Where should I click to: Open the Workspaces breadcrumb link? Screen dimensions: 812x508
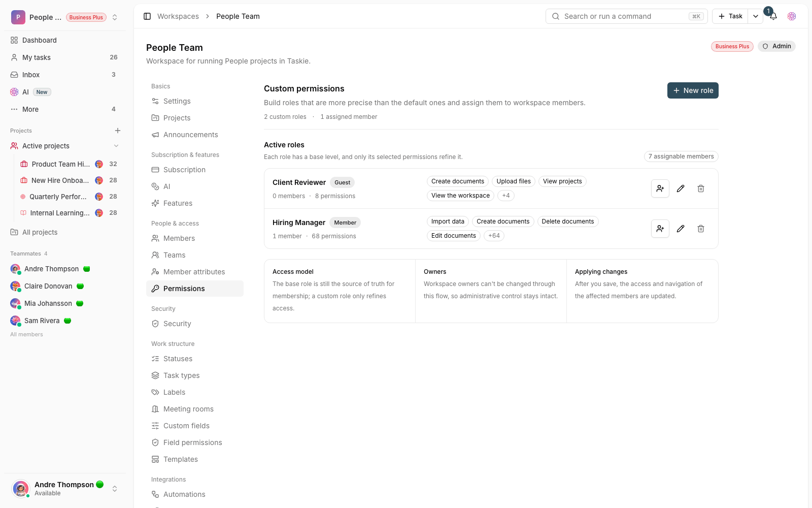[178, 16]
